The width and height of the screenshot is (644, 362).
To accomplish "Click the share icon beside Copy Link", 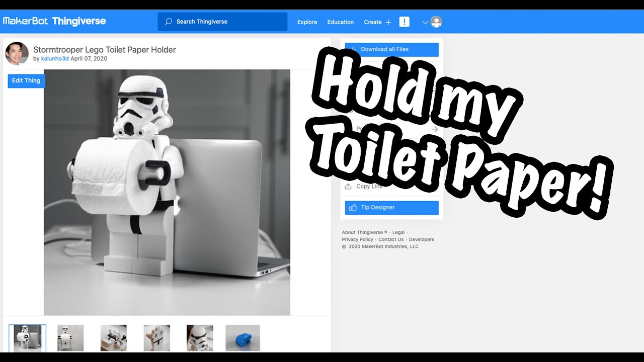I will pyautogui.click(x=348, y=186).
